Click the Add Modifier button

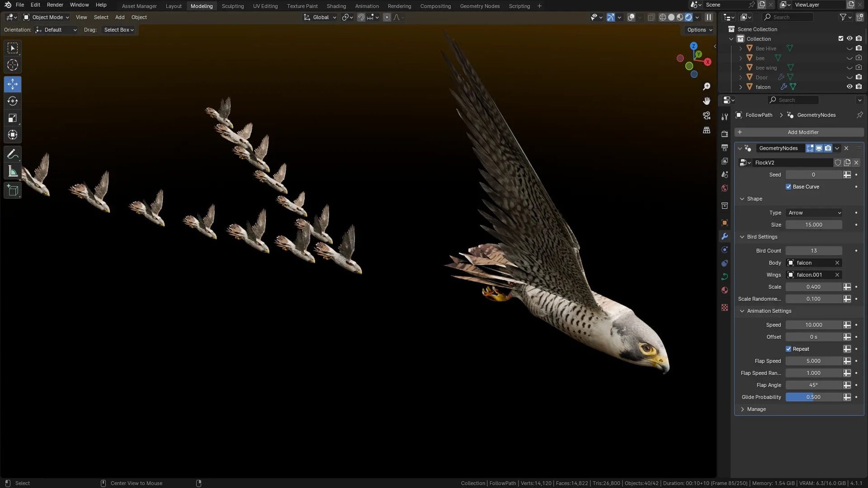point(802,132)
